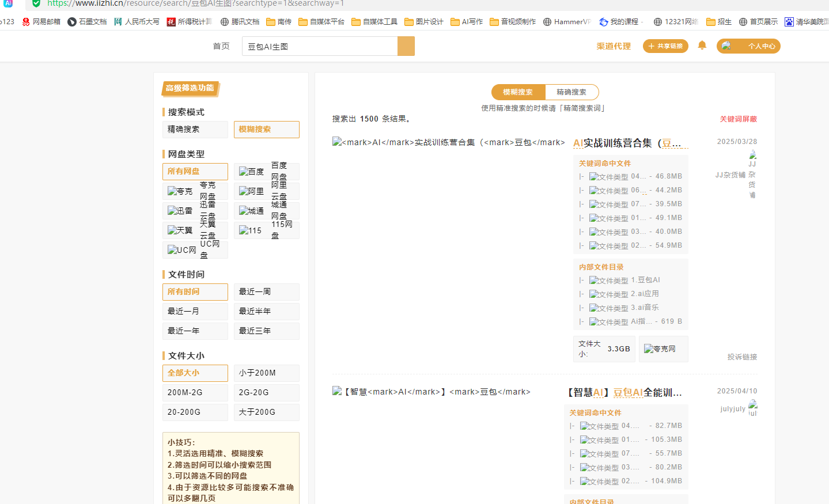
Task: Select 精确搜索 in search mode filter
Action: [195, 130]
